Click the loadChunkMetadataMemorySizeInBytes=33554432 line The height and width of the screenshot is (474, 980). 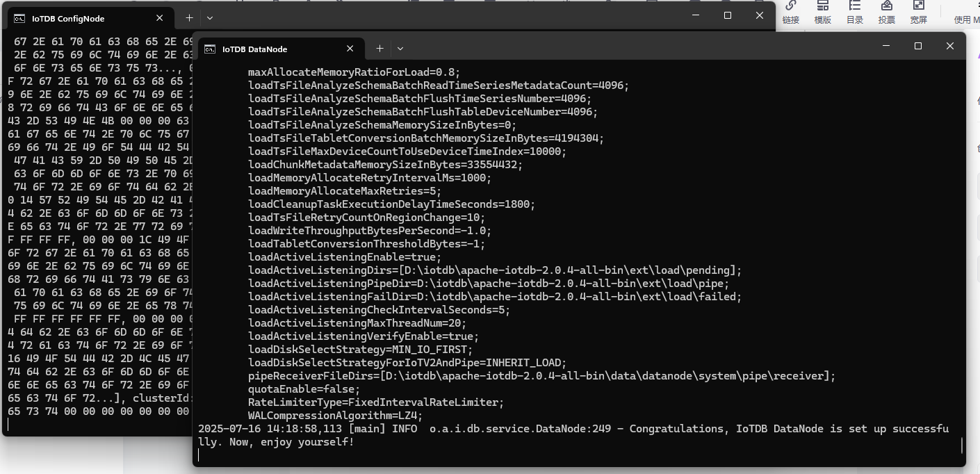coord(386,165)
